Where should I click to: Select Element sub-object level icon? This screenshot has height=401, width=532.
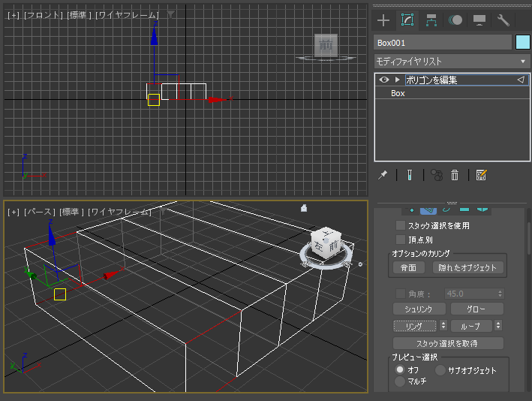pyautogui.click(x=482, y=210)
